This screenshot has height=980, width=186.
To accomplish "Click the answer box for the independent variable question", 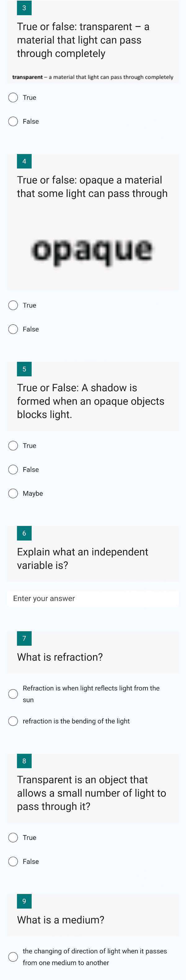I will 93,598.
